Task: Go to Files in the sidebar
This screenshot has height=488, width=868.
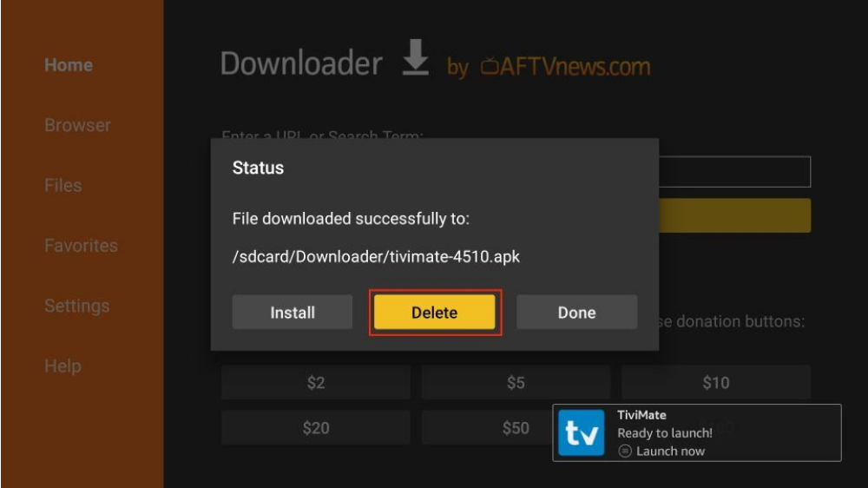Action: (63, 186)
